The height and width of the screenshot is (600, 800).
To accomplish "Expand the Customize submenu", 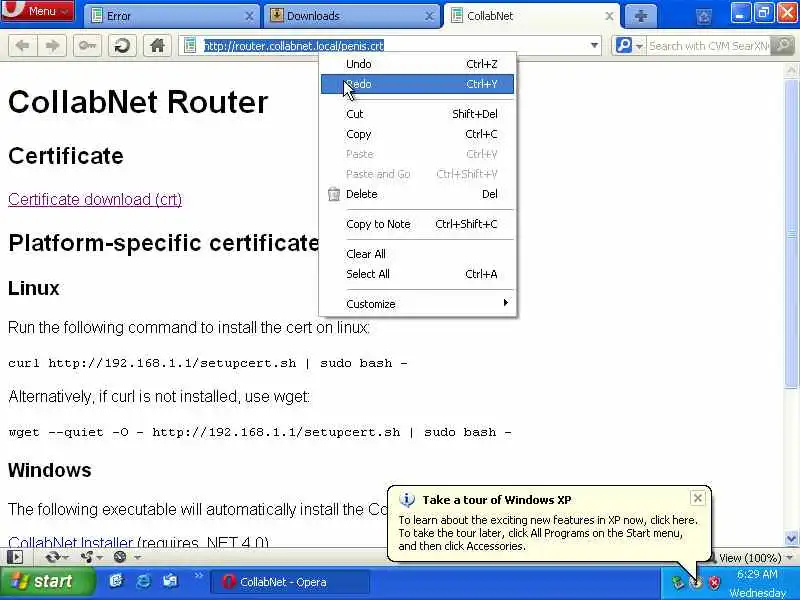I will click(417, 304).
